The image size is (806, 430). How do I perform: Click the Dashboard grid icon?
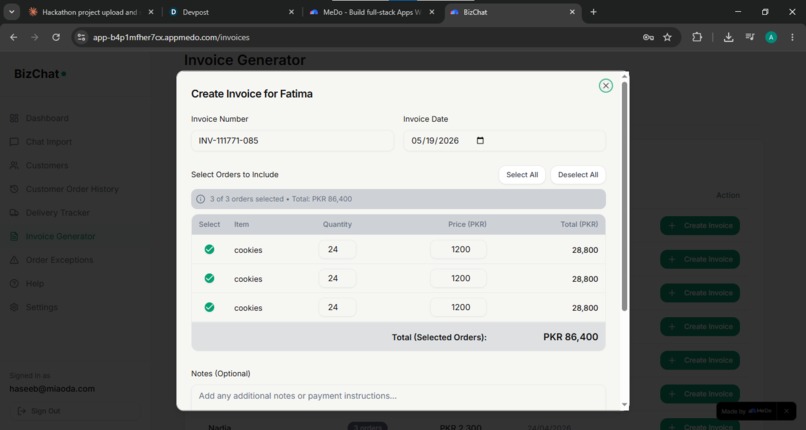click(14, 118)
